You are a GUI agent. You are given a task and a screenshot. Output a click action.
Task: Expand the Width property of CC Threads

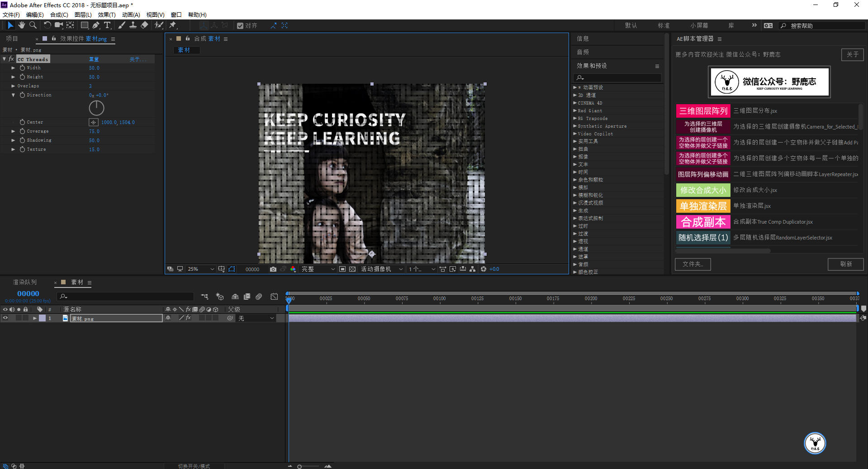pyautogui.click(x=13, y=68)
